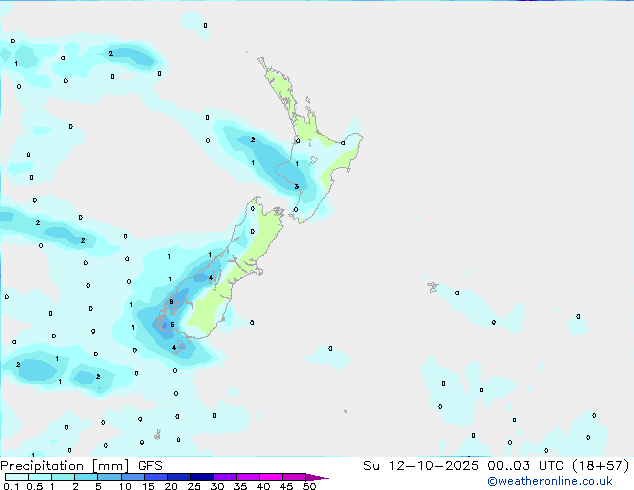
Task: Click the '45' legend scale label
Action: tap(286, 486)
